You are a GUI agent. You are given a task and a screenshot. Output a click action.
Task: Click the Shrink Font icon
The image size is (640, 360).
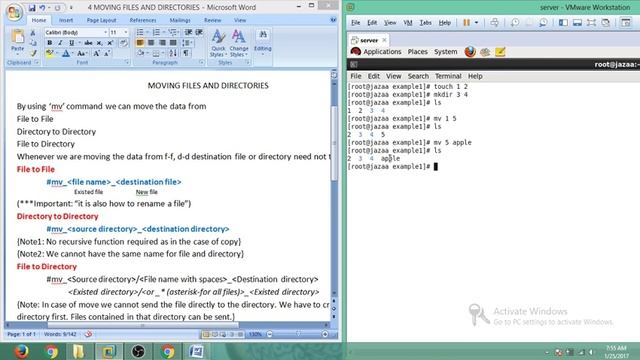[107, 53]
